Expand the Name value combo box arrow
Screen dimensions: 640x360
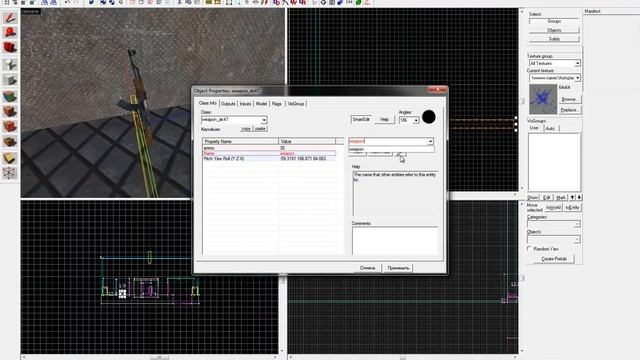coord(430,141)
